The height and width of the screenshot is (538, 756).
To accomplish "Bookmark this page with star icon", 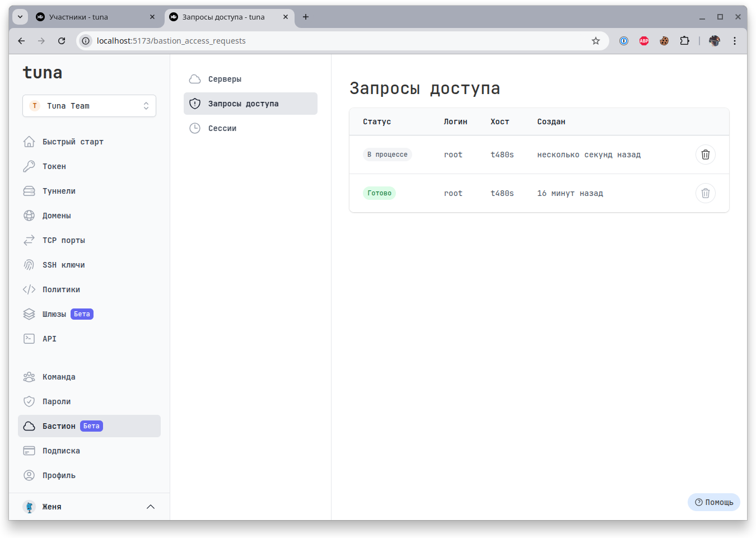I will pyautogui.click(x=596, y=41).
